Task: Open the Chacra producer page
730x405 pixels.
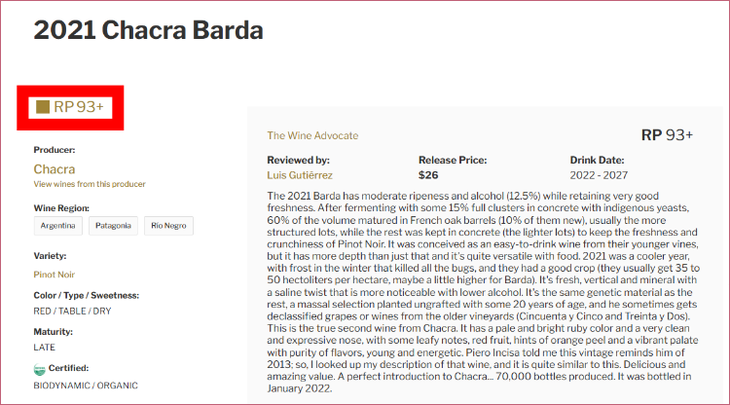Action: 54,169
